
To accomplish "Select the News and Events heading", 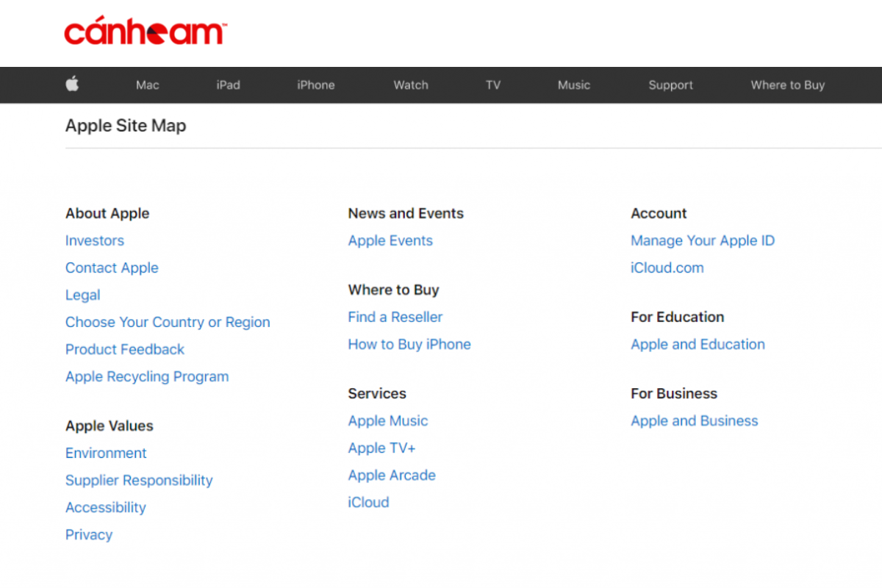I will pos(406,213).
